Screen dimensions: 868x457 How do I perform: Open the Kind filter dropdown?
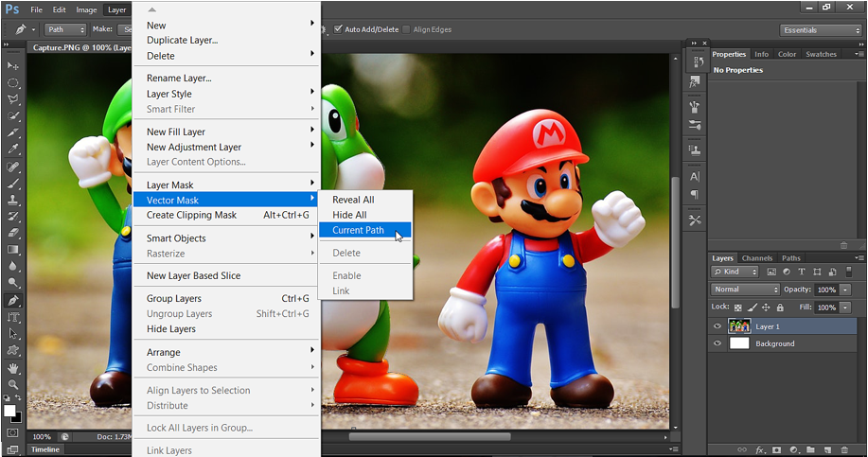735,272
